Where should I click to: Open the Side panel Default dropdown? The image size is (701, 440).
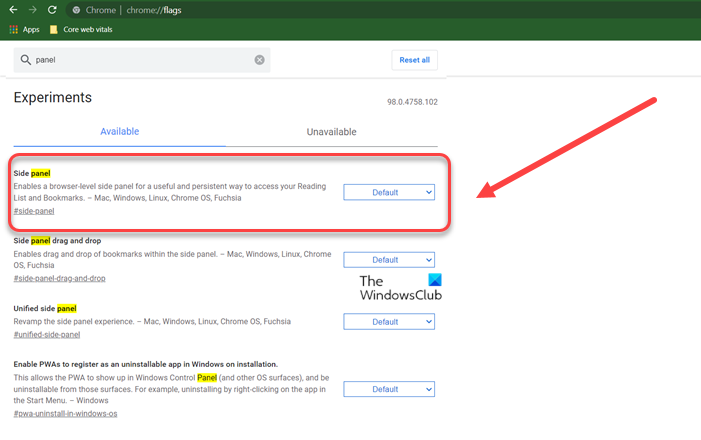tap(389, 192)
